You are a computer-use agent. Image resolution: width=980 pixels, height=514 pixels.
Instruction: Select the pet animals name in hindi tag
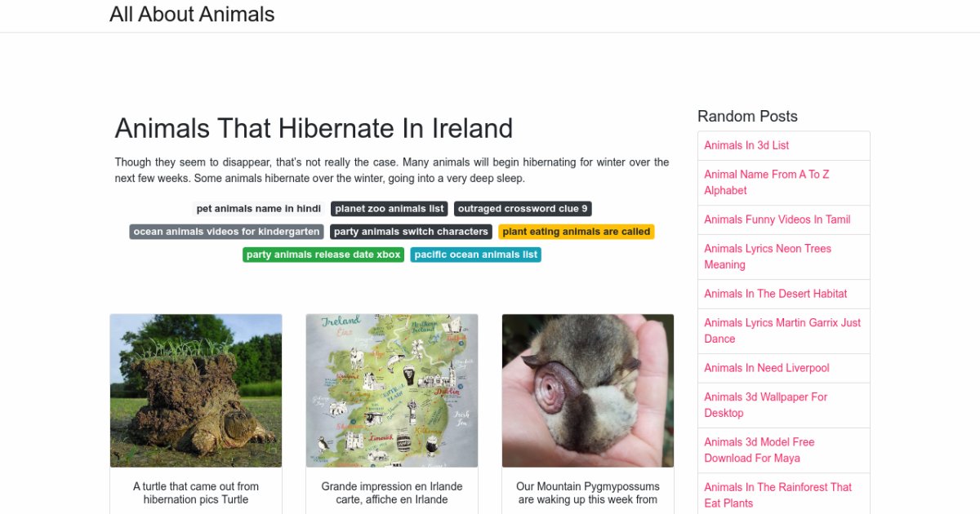[x=259, y=209]
